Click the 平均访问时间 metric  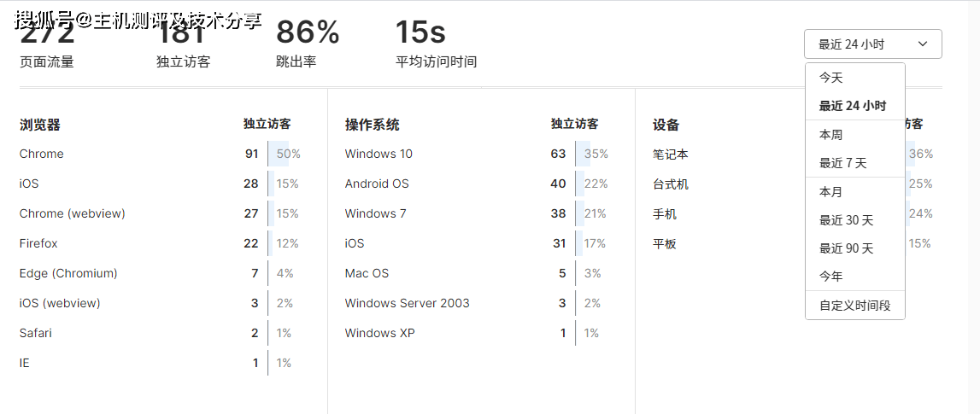[x=436, y=61]
